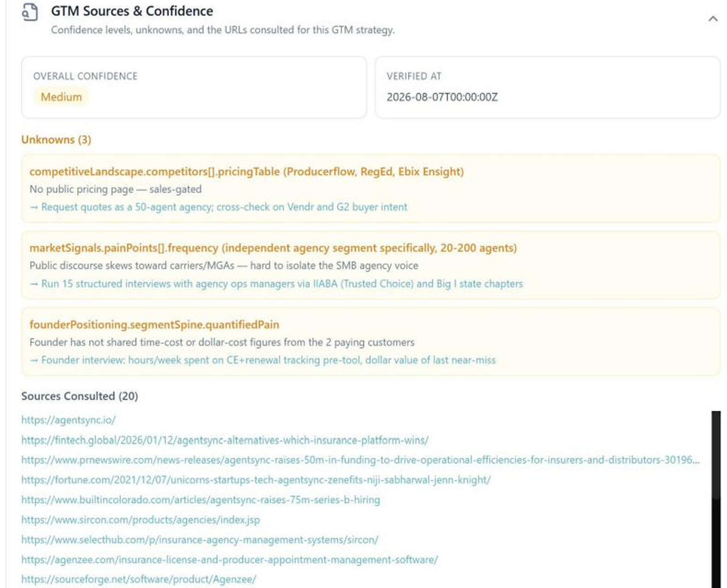Open the fortune.com unicorns startups link
The height and width of the screenshot is (588, 727).
click(x=256, y=480)
